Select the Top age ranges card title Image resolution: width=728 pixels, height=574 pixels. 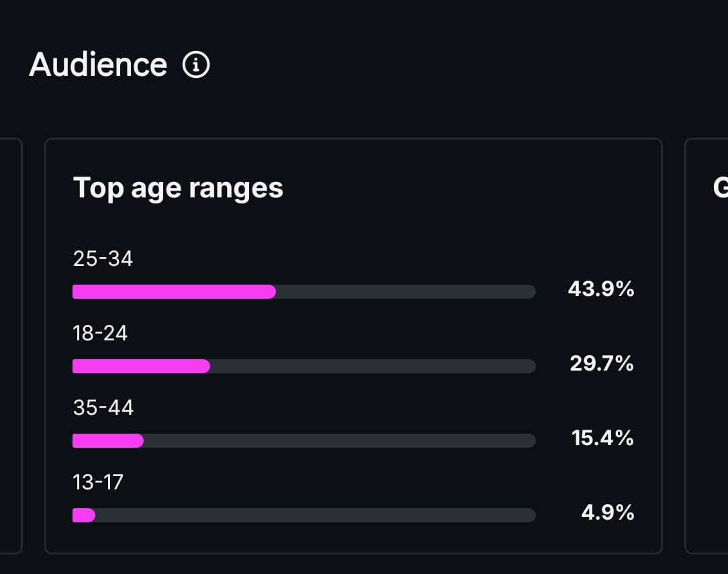[x=178, y=187]
